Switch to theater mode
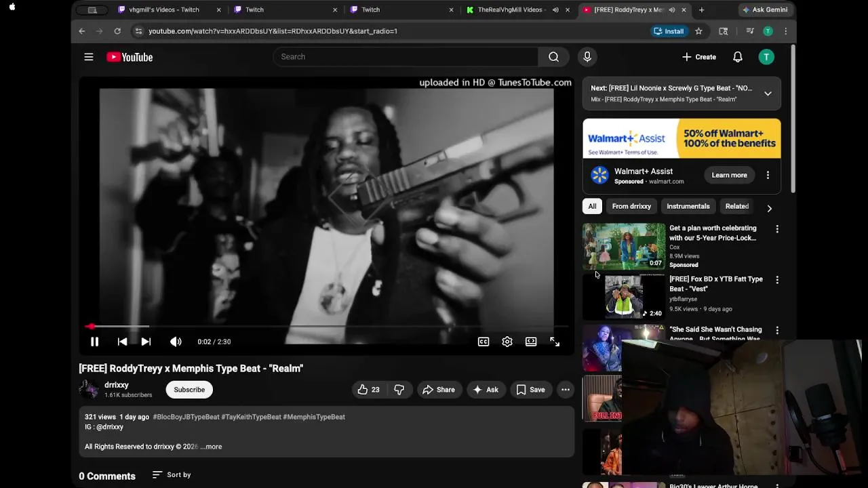Viewport: 868px width, 488px height. point(531,342)
